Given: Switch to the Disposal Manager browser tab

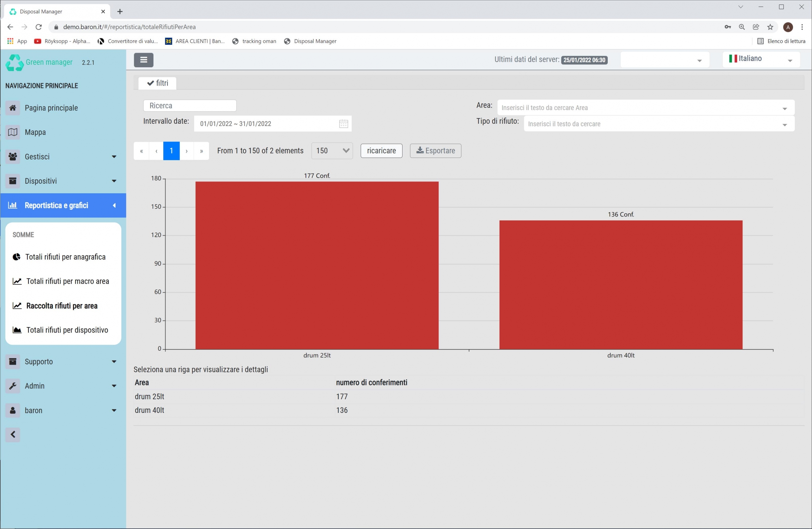Looking at the screenshot, I should click(x=57, y=12).
